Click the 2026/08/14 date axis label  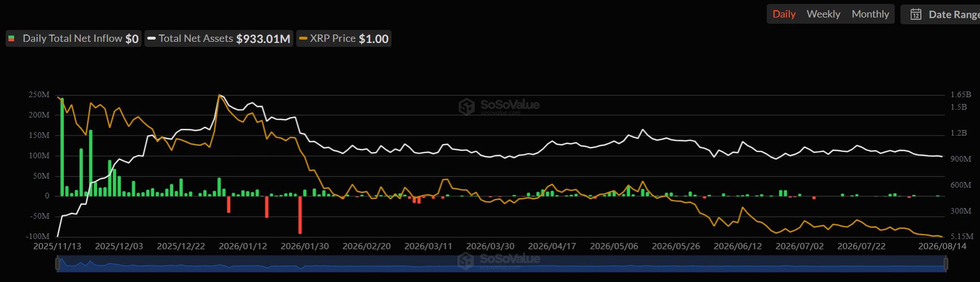click(x=942, y=246)
